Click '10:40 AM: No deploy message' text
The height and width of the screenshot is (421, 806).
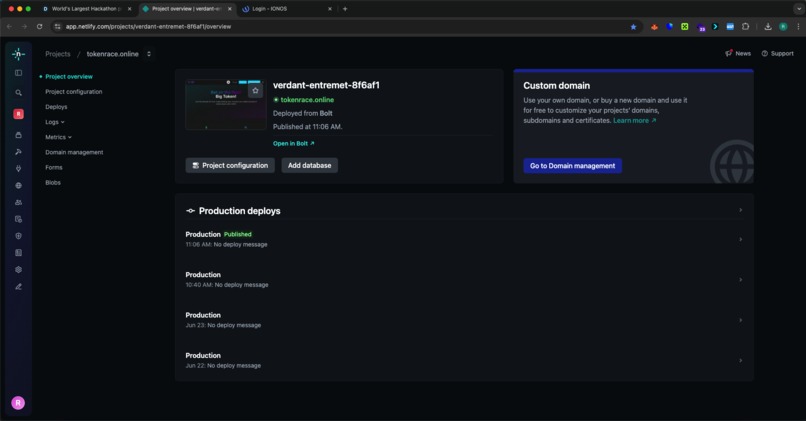[x=227, y=285]
